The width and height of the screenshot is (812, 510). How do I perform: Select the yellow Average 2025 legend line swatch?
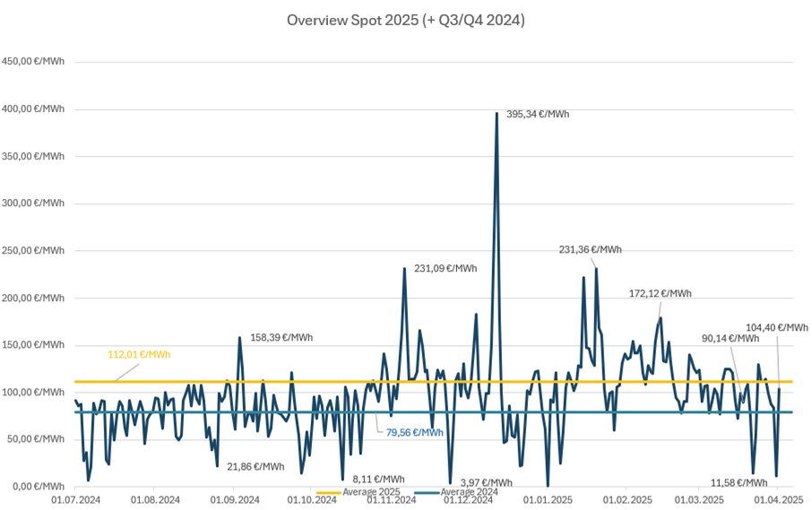point(328,492)
